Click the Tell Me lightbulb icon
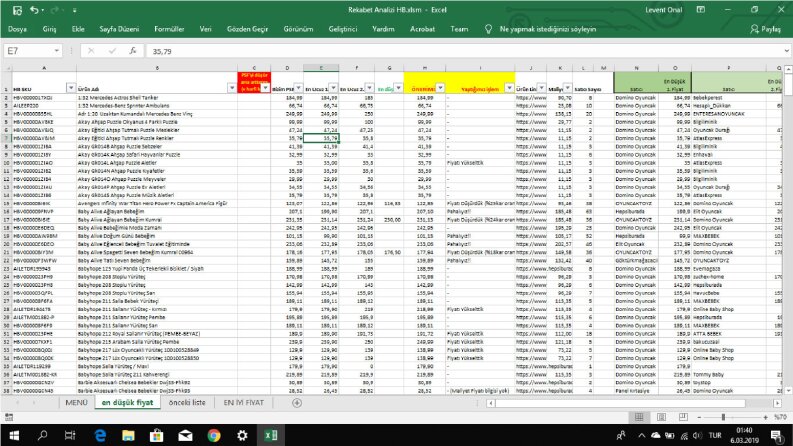This screenshot has height=446, width=793. tap(488, 29)
